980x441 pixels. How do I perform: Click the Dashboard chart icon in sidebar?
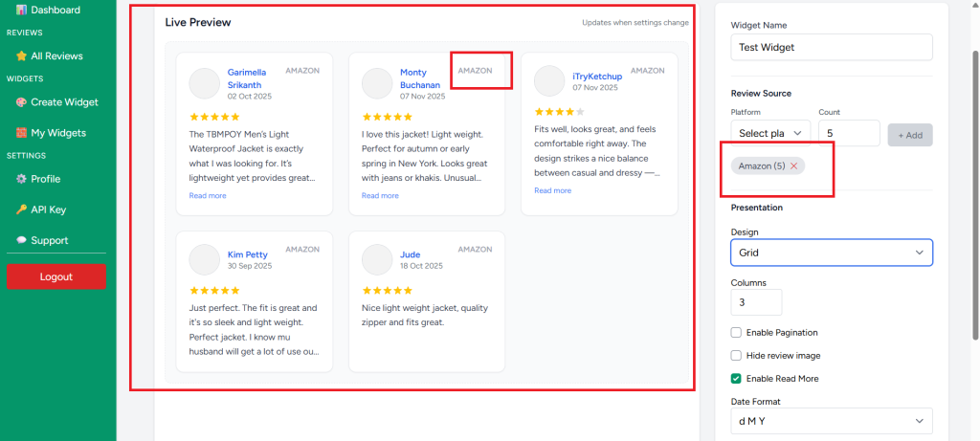pos(21,10)
